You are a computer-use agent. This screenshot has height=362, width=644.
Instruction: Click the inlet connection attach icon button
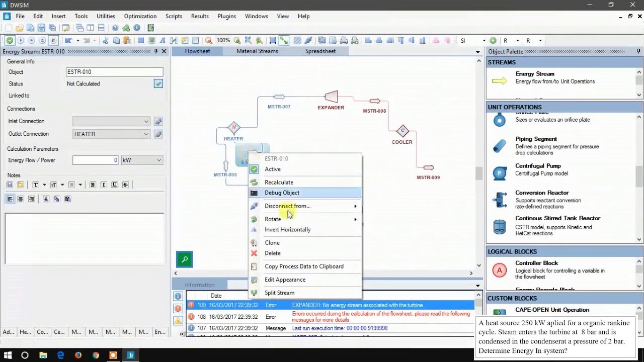(158, 121)
